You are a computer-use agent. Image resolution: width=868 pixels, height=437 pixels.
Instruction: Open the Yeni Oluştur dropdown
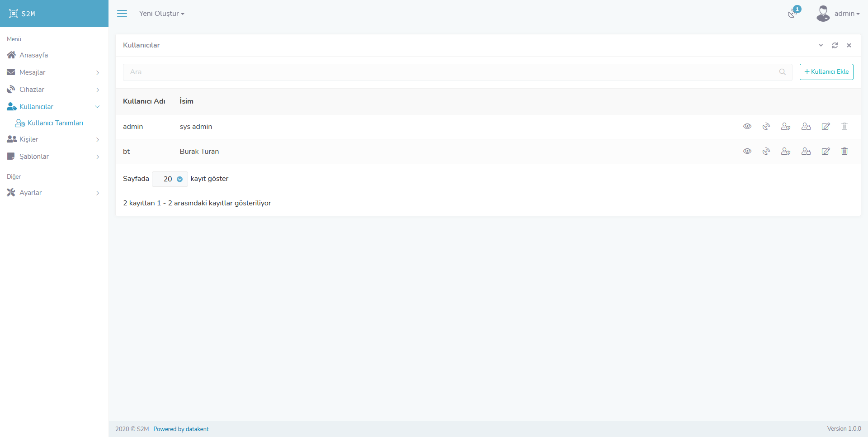click(161, 14)
